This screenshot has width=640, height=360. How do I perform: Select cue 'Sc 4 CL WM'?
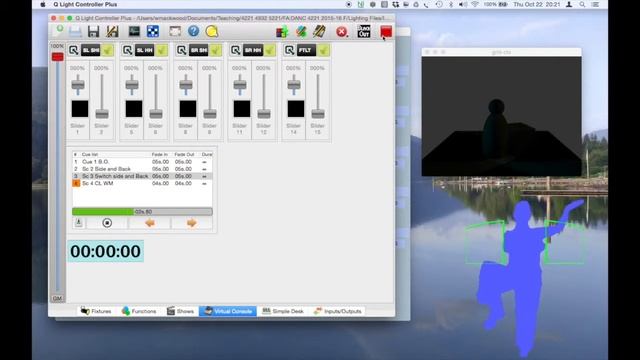142,184
